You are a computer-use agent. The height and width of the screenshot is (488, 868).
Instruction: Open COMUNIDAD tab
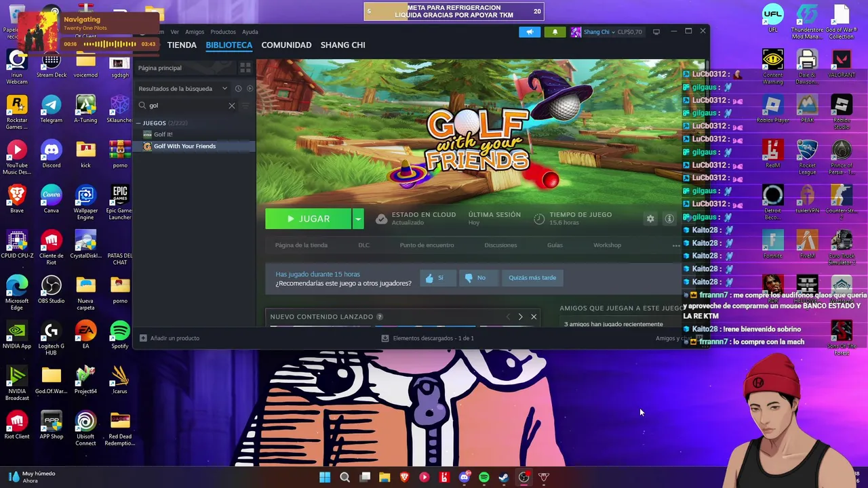point(286,45)
